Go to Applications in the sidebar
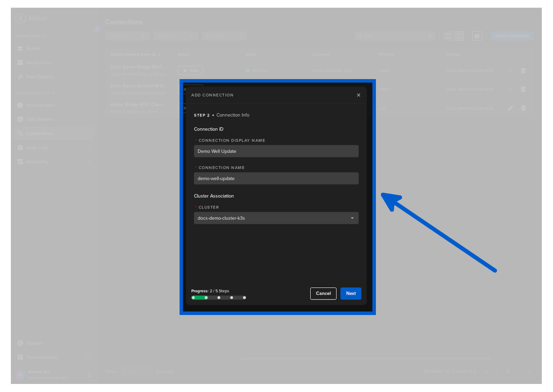The width and height of the screenshot is (553, 392). click(38, 63)
